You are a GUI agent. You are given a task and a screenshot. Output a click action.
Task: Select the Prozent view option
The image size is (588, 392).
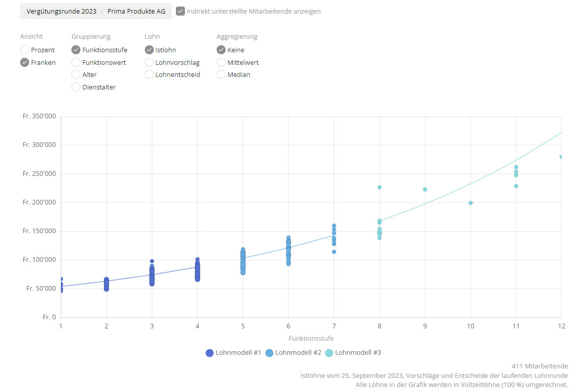25,50
